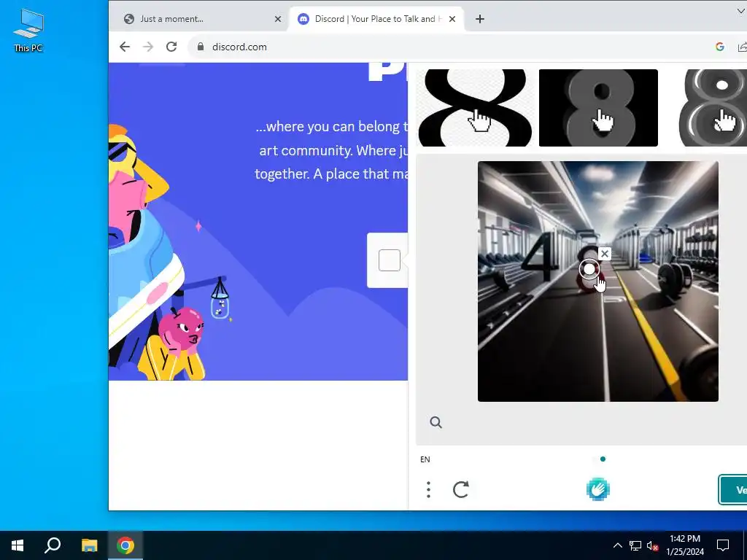The image size is (747, 560).
Task: Zoom the challenge image with the magnifier icon
Action: pos(436,422)
